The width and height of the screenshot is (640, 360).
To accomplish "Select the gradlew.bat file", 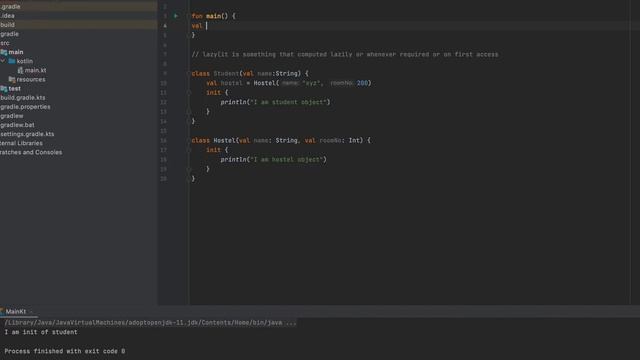I will (17, 125).
